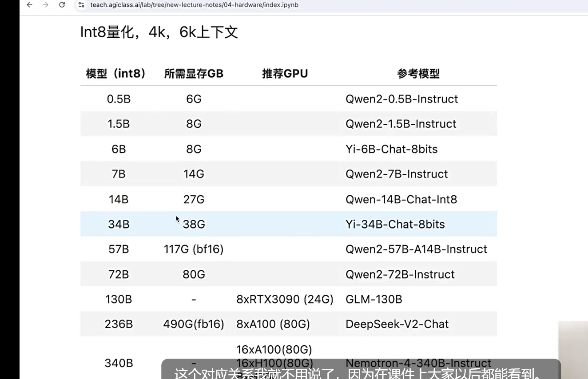
Task: Select cell 0.5B in model column
Action: [x=119, y=99]
